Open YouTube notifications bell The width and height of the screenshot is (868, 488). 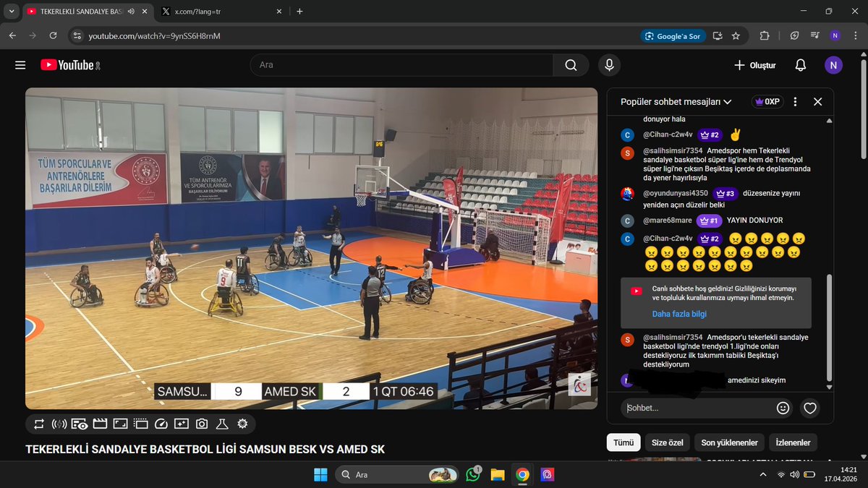point(800,65)
